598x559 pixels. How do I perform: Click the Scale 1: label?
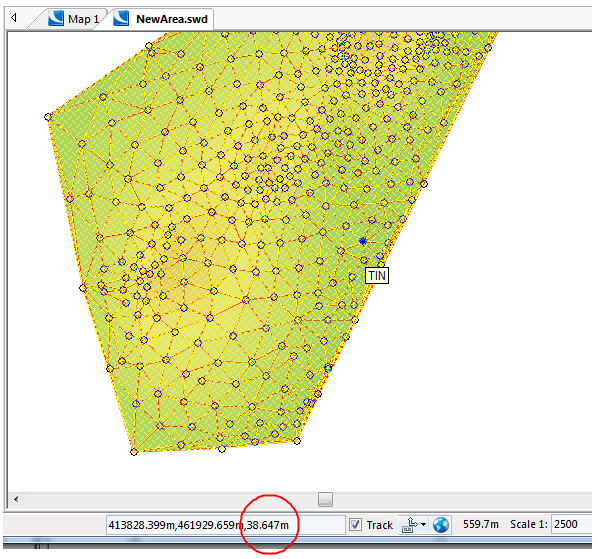(x=529, y=524)
